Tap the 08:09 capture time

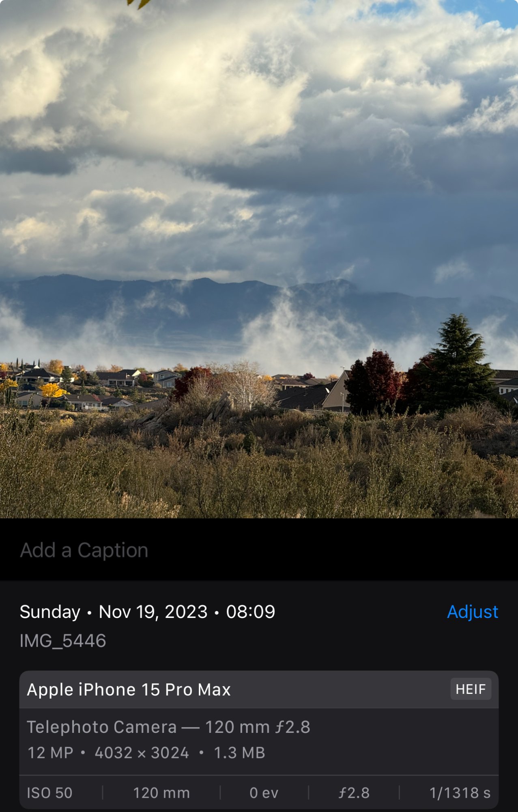click(251, 612)
